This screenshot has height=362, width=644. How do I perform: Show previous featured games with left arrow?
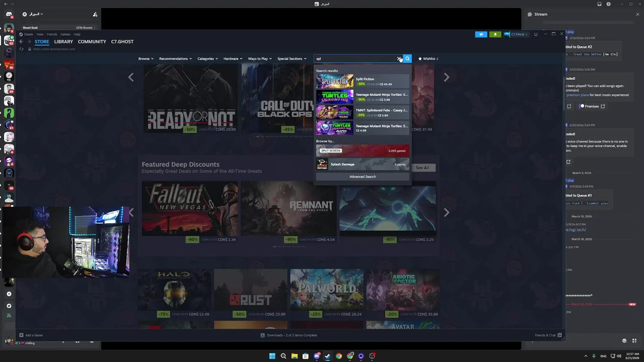[x=131, y=77]
